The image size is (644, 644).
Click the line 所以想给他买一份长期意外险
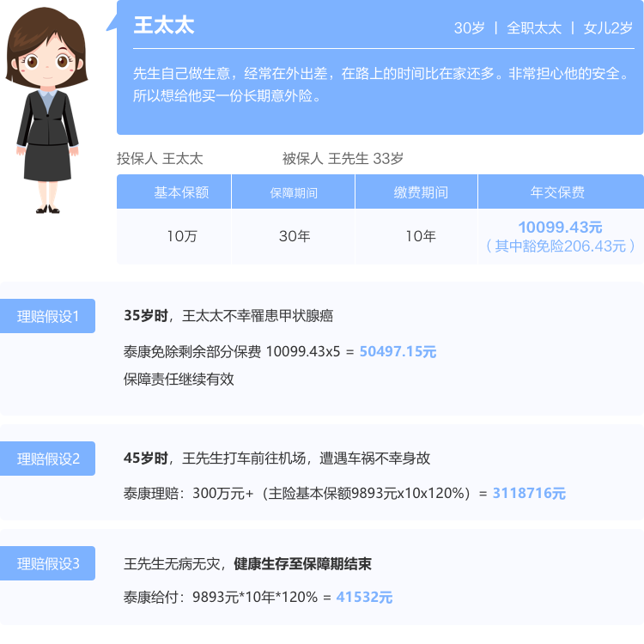[x=227, y=95]
